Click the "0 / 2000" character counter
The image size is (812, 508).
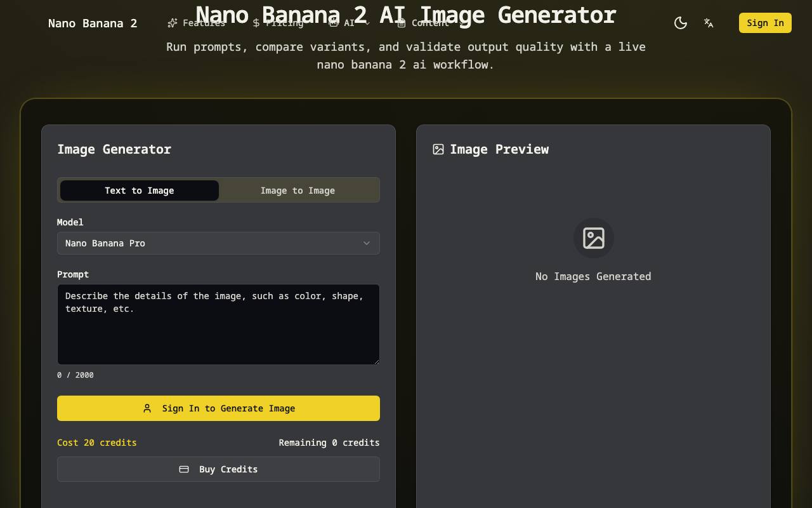[75, 375]
